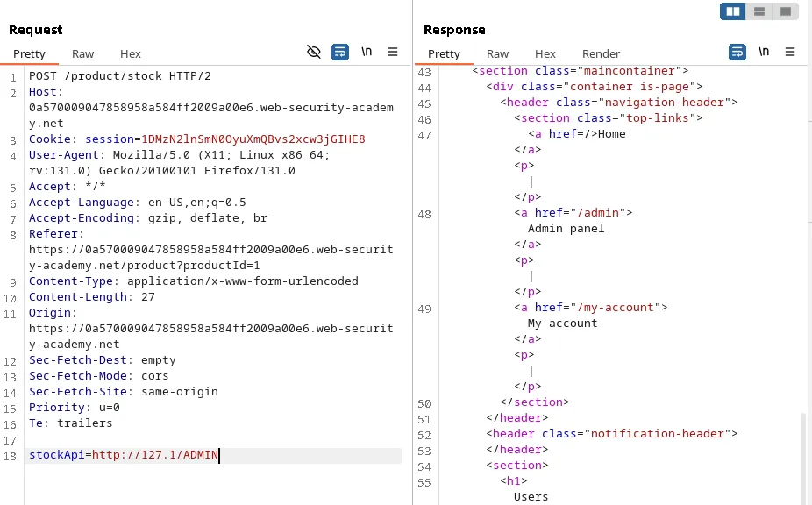Open Response panel hamburger menu
Viewport: 812px width, 505px height.
pyautogui.click(x=790, y=51)
